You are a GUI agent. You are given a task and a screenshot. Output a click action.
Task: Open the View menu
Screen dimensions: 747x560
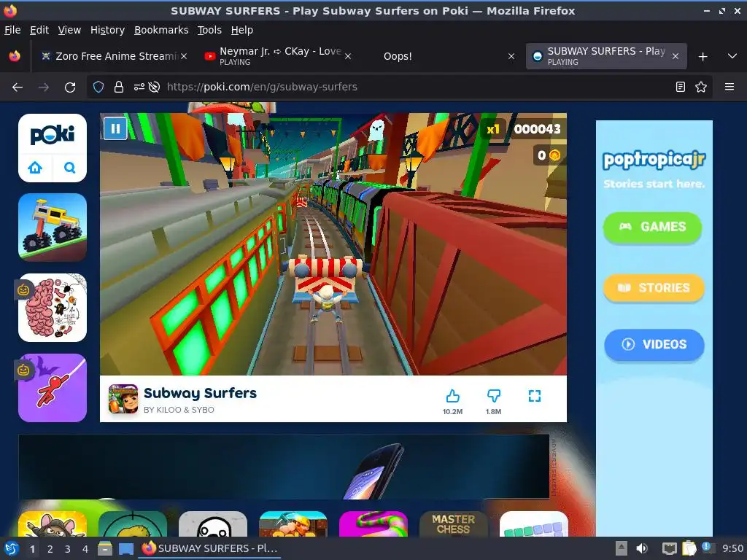pyautogui.click(x=69, y=30)
